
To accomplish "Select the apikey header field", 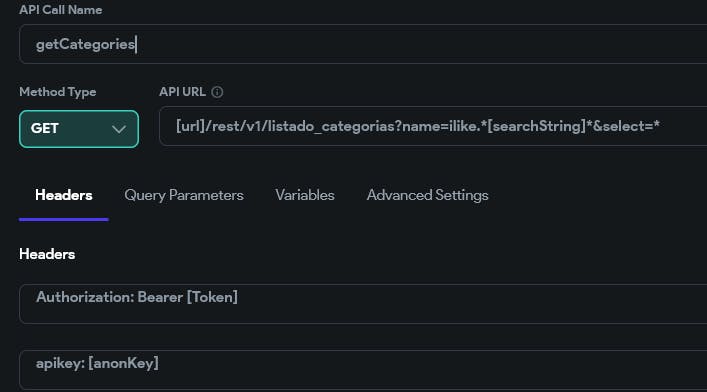I will tap(363, 369).
